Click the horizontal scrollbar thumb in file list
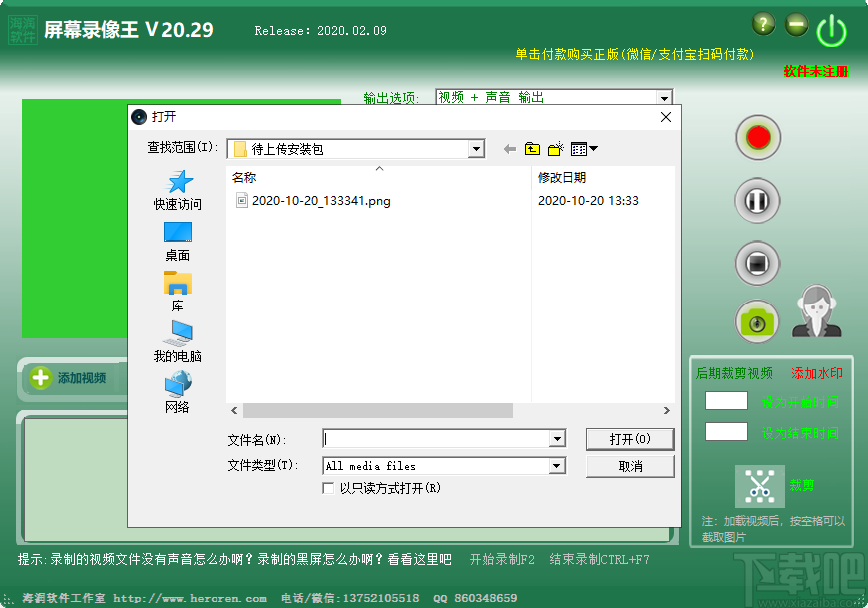Image resolution: width=868 pixels, height=608 pixels. tap(378, 410)
